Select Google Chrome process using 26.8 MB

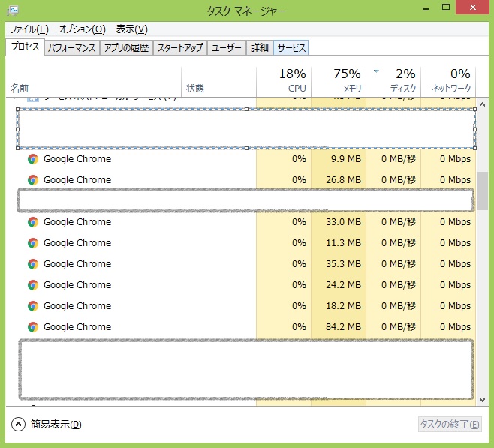click(241, 180)
